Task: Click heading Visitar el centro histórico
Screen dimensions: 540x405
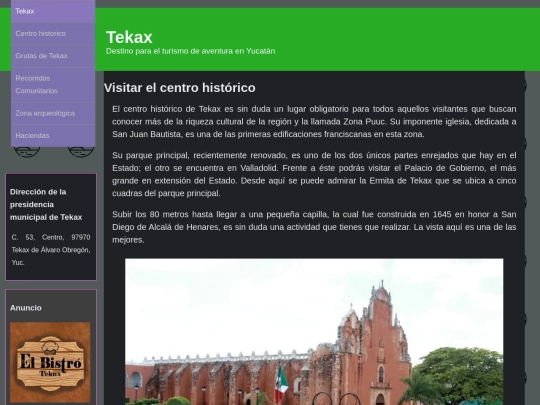Action: pyautogui.click(x=180, y=88)
